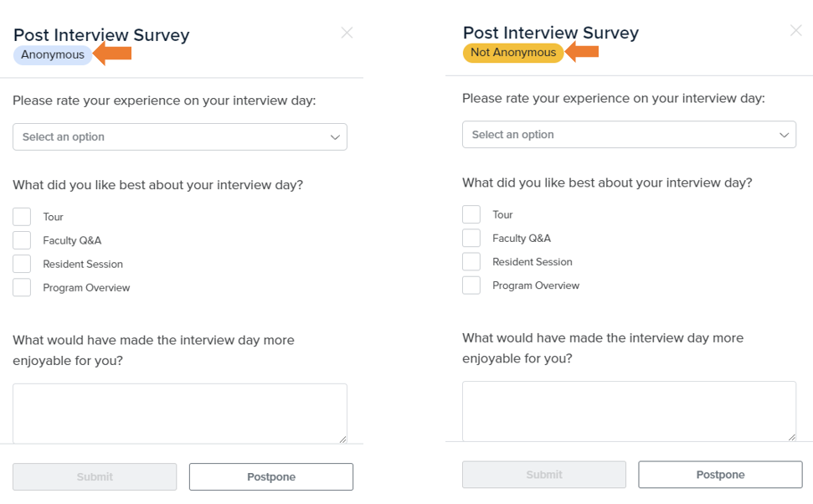Check Program Overview in Not Anonymous survey
The width and height of the screenshot is (813, 504).
[471, 285]
